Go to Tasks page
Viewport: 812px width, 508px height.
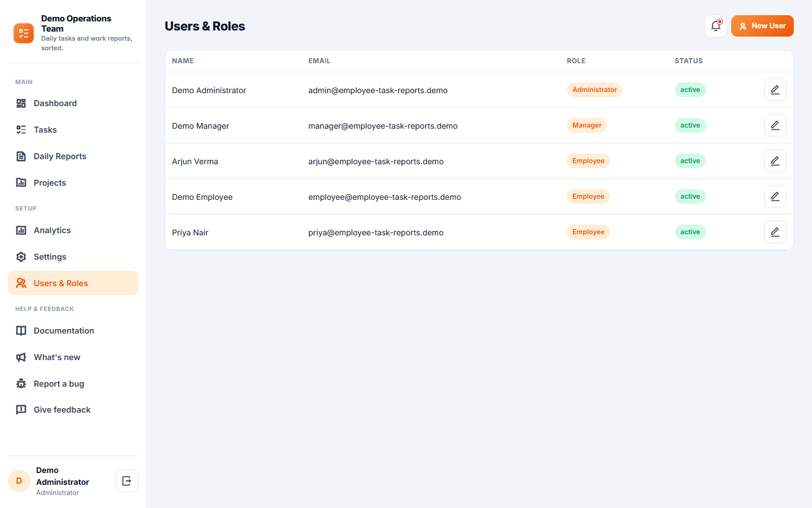tap(73, 130)
